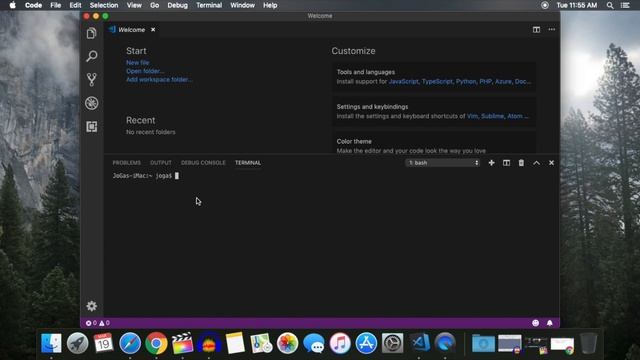
Task: Open the Debug menu
Action: click(x=178, y=5)
